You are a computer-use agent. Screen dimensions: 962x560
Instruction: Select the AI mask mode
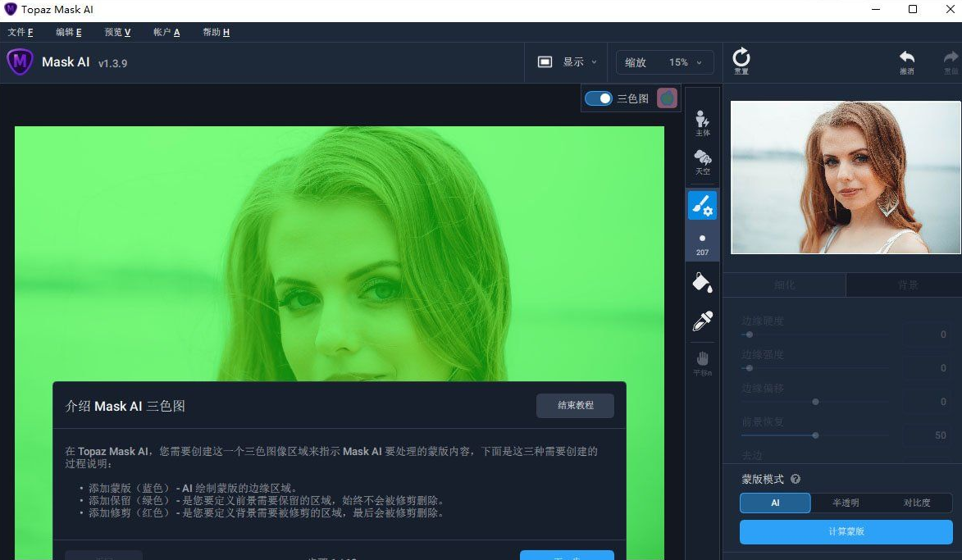(x=775, y=503)
